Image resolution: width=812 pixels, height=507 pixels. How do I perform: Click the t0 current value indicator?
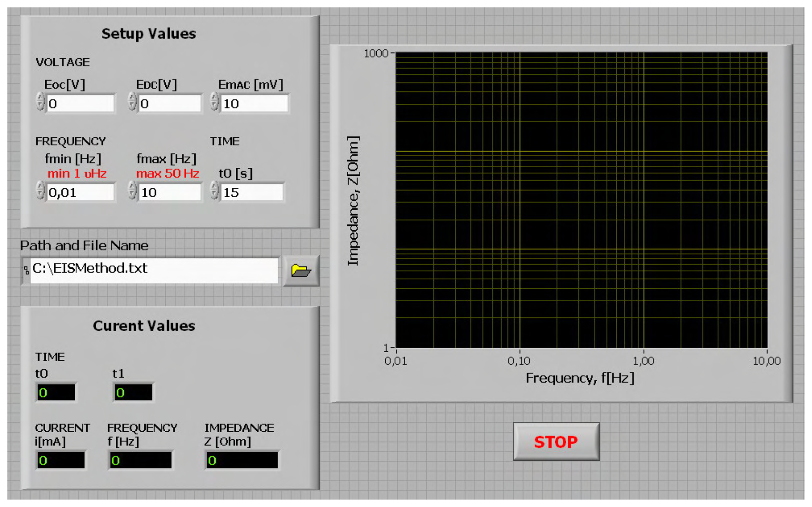click(56, 393)
